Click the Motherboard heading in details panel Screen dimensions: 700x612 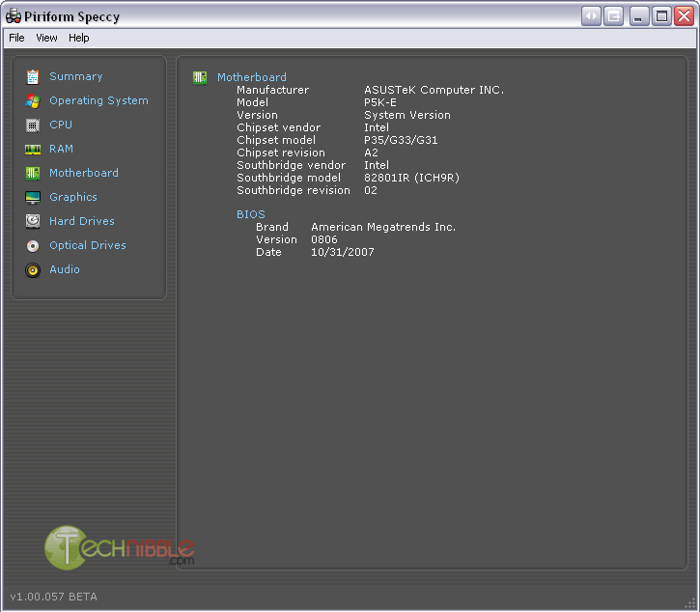click(x=252, y=77)
